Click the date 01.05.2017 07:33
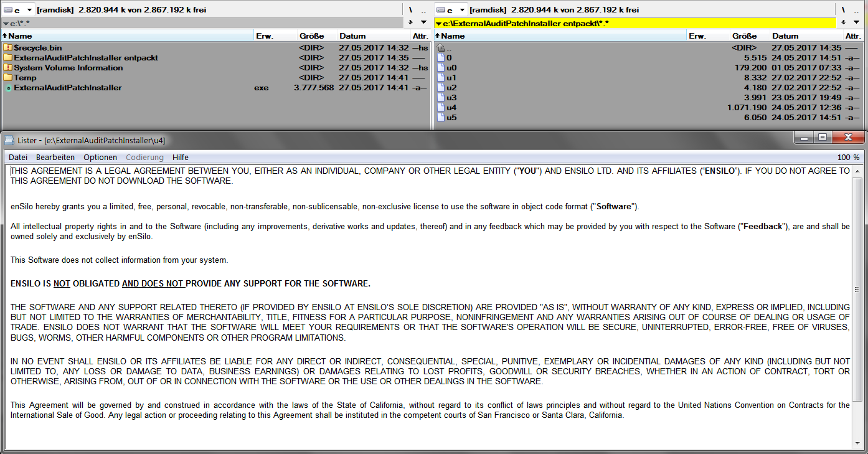The height and width of the screenshot is (454, 868). [x=806, y=68]
